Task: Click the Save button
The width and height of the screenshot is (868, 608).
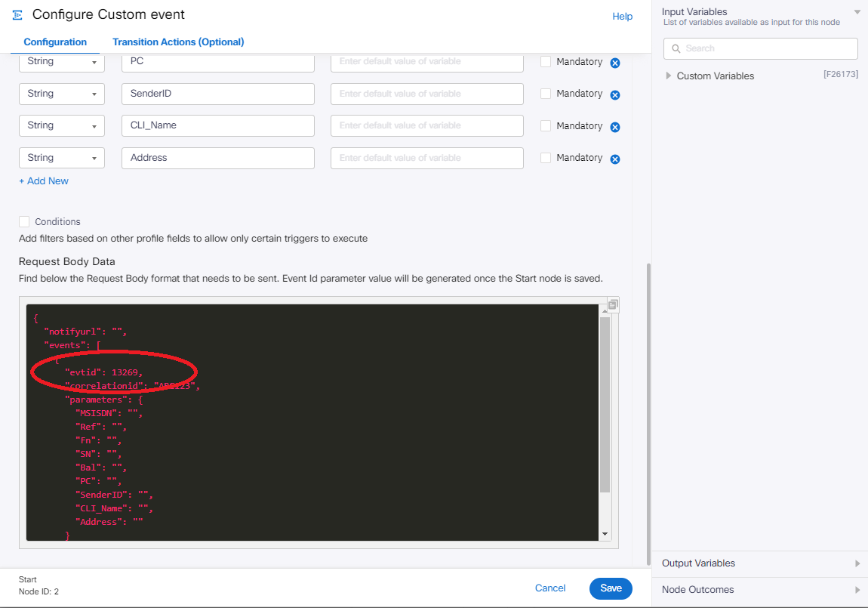Action: point(611,588)
